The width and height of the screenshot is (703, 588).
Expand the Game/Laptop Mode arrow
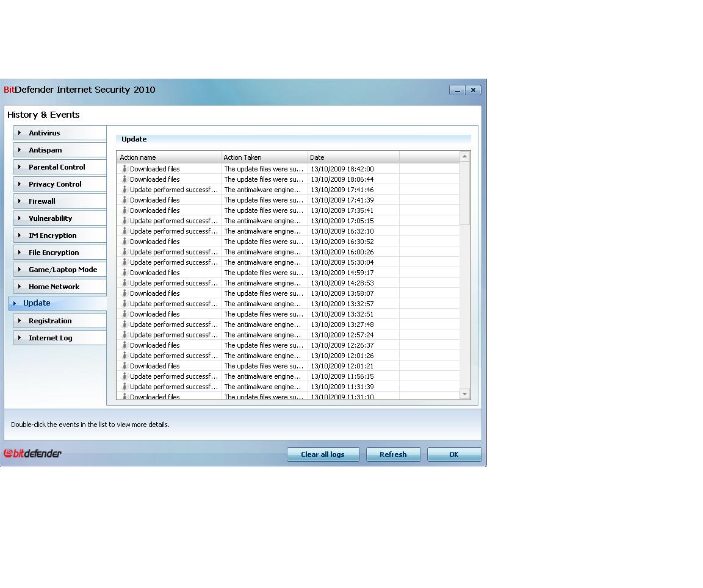(x=20, y=270)
